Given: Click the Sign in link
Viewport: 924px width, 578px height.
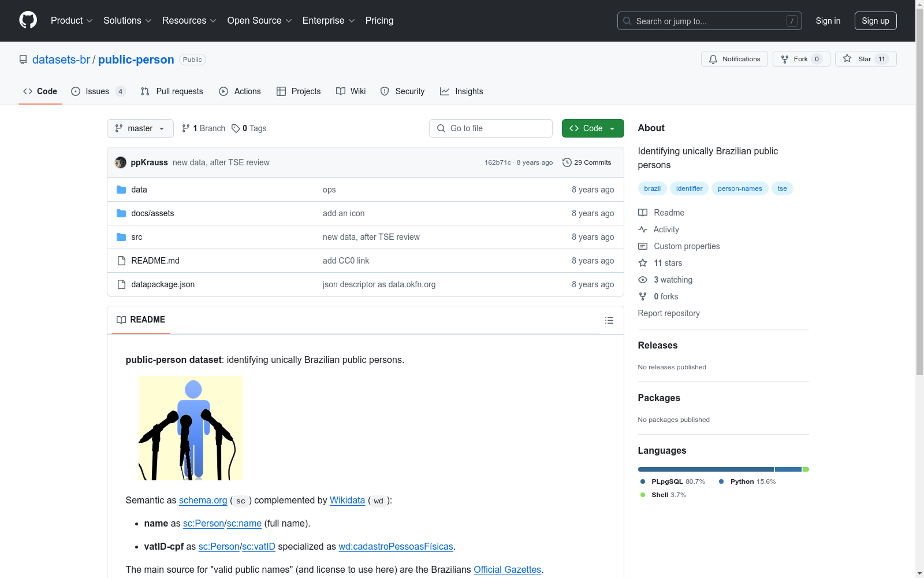Looking at the screenshot, I should [828, 21].
